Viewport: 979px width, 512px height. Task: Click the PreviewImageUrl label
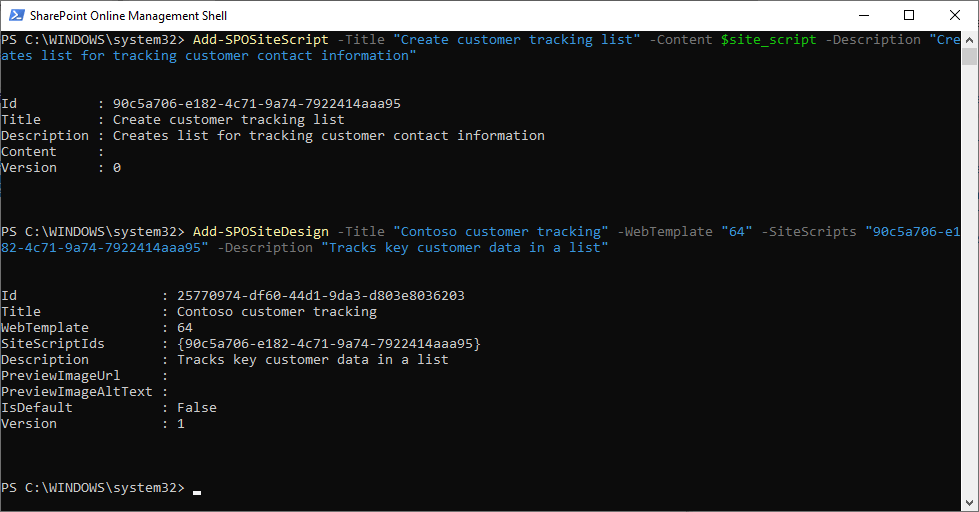[61, 376]
